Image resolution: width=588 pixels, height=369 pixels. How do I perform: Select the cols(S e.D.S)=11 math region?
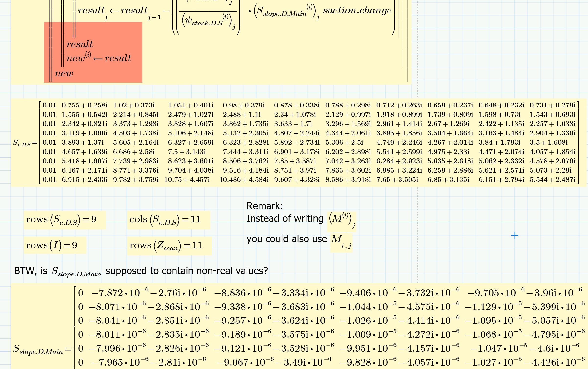[x=165, y=219]
